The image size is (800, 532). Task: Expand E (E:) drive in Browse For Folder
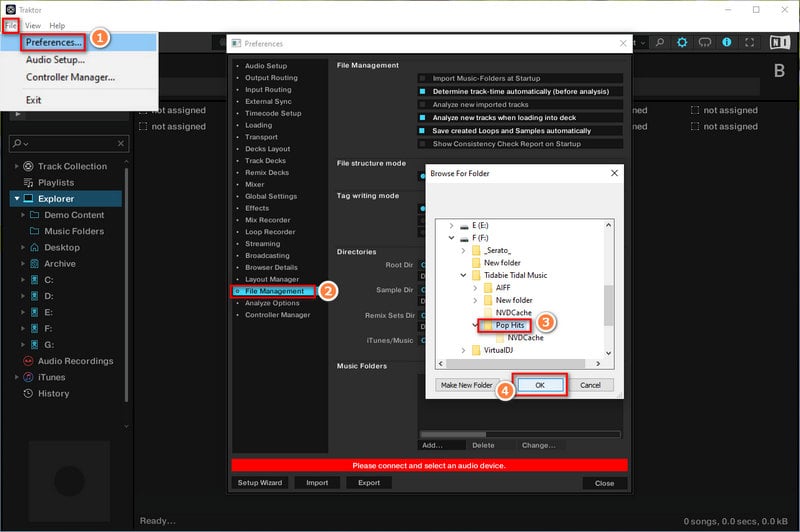point(451,225)
